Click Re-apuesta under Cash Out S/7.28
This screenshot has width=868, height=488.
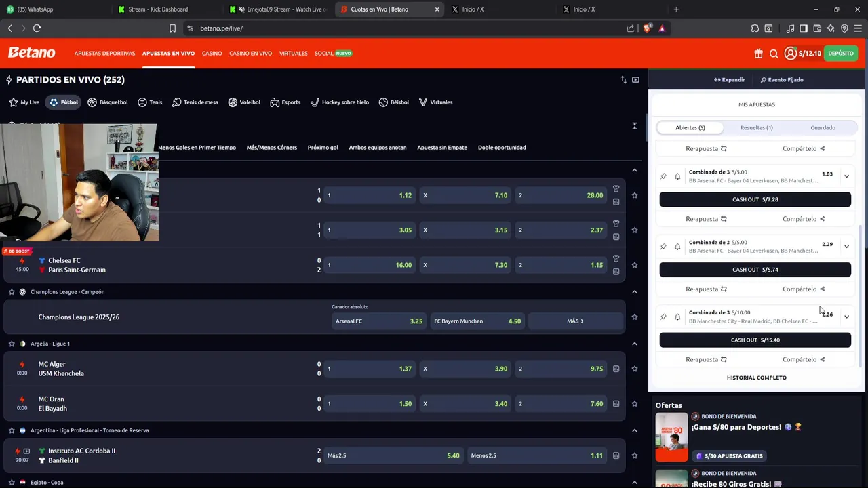tap(706, 219)
